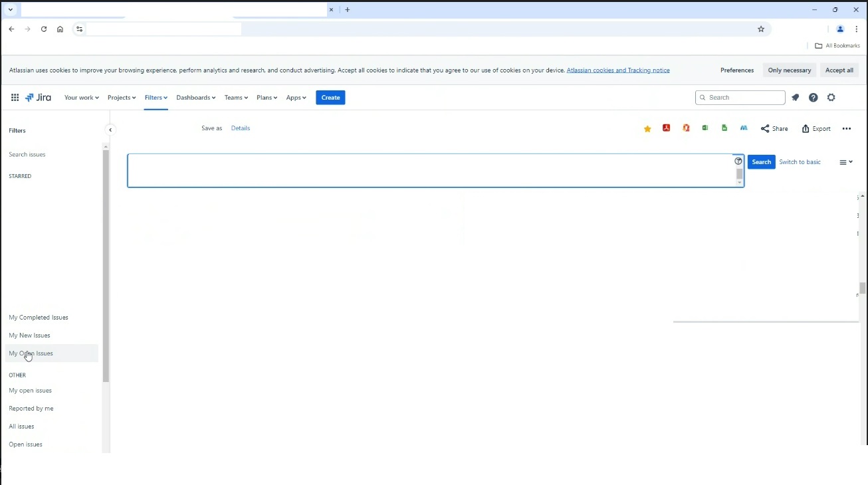868x485 pixels.
Task: Reload the browser page
Action: point(44,29)
